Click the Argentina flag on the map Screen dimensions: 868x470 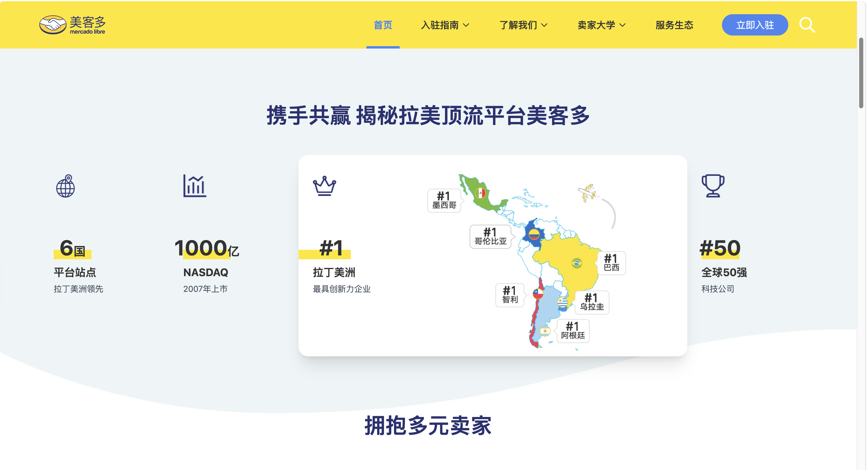point(545,331)
